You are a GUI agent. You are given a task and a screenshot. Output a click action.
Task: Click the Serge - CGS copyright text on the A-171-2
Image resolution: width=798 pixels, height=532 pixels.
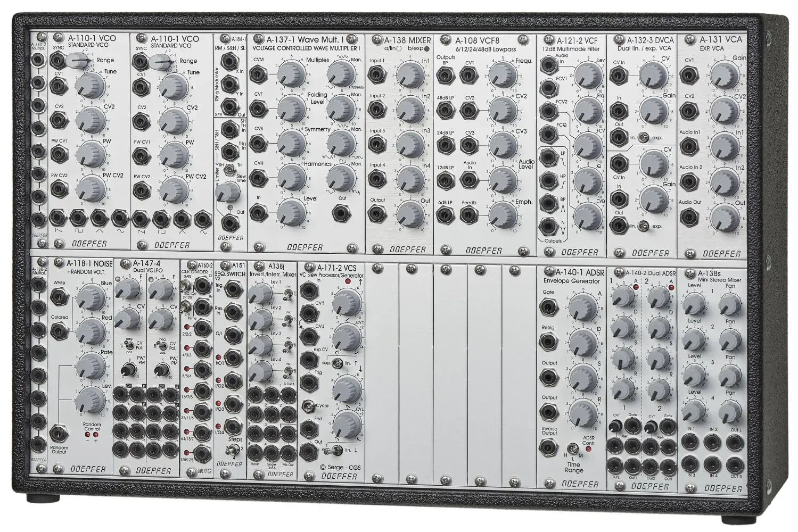(340, 467)
